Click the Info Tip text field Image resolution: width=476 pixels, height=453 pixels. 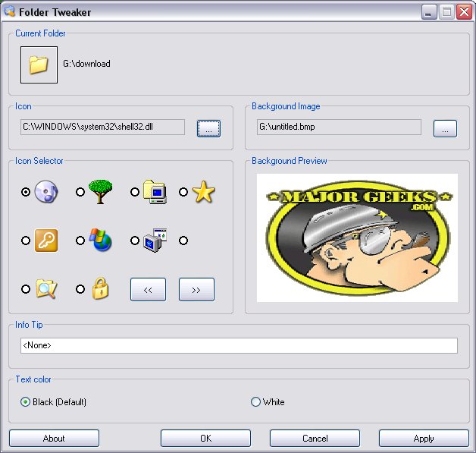point(239,345)
